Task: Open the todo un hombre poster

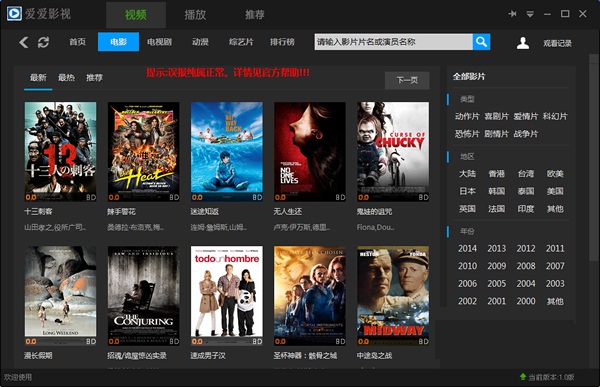Action: (227, 296)
